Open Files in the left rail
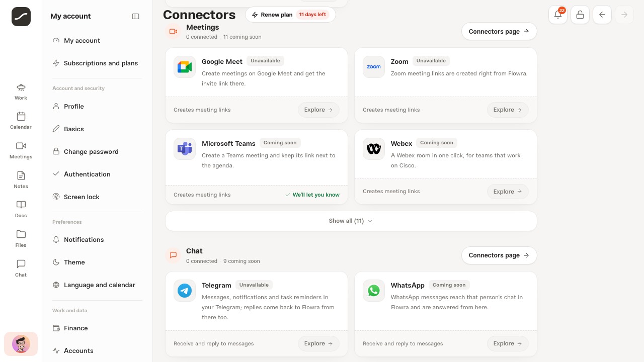This screenshot has width=644, height=362. pos(21,239)
